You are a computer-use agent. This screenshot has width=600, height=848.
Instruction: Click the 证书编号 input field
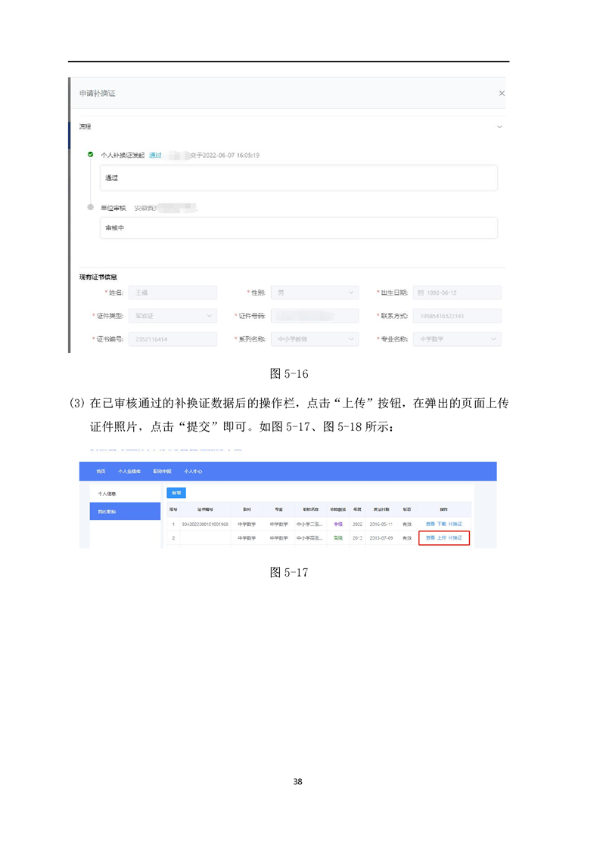(173, 339)
